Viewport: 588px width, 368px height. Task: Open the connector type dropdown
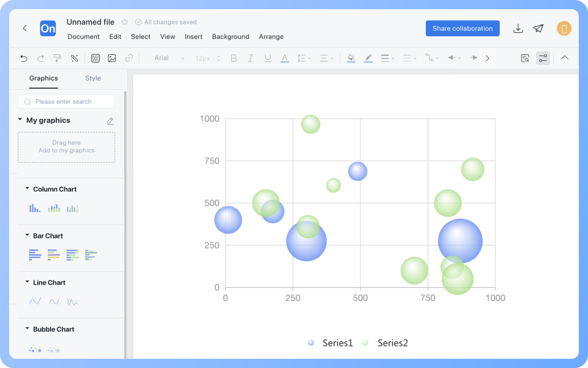click(x=432, y=58)
